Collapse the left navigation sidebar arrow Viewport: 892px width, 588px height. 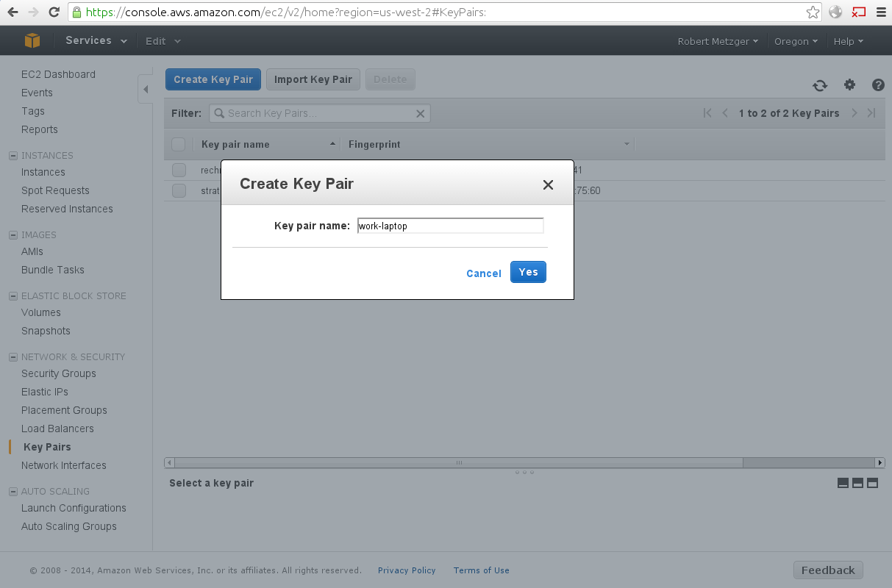coord(146,90)
